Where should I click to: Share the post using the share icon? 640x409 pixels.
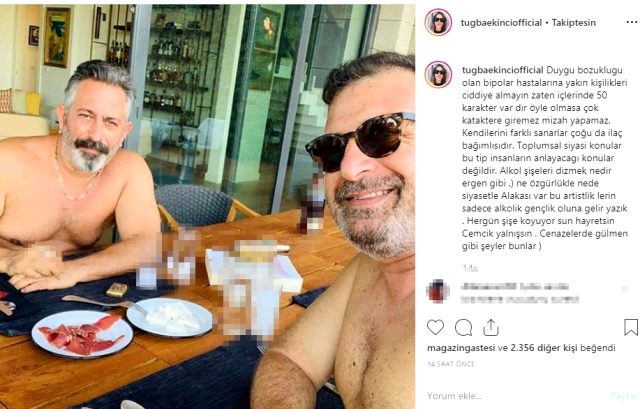click(x=491, y=327)
